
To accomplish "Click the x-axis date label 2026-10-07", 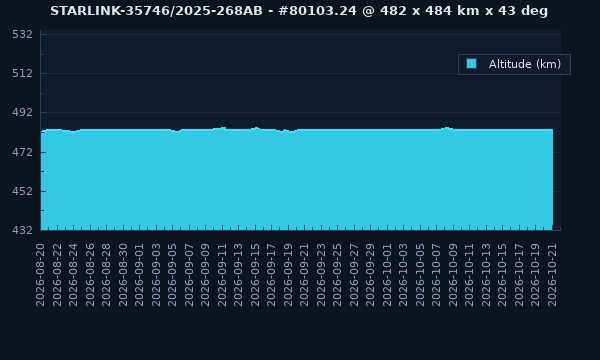I will [x=437, y=275].
